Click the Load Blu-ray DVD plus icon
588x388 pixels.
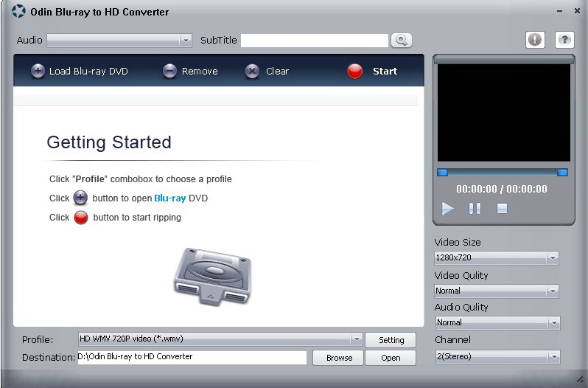point(38,71)
